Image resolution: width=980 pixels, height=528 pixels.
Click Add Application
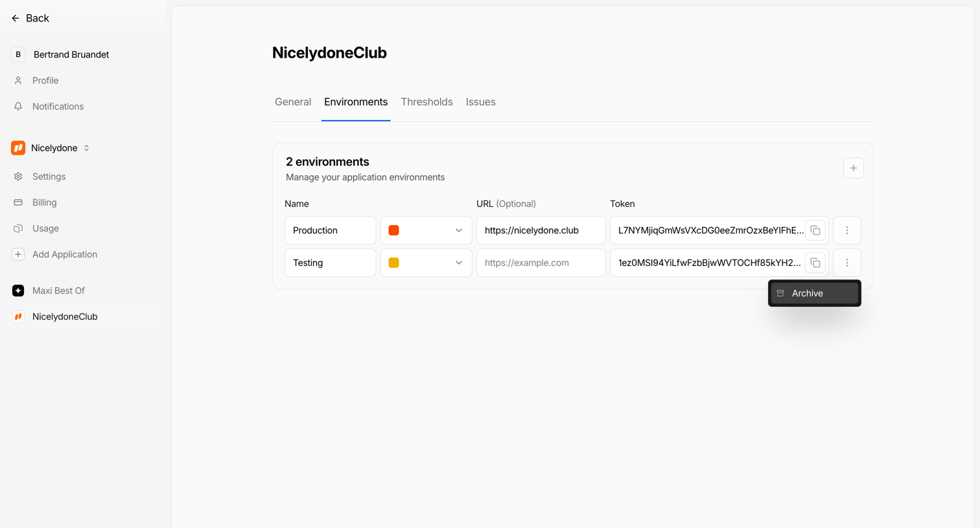coord(65,254)
